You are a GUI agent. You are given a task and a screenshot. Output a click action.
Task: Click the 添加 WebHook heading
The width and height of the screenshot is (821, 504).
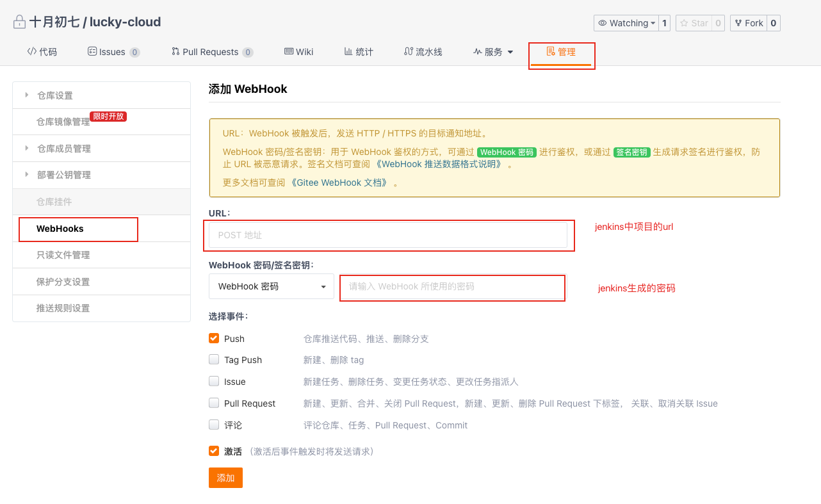(248, 89)
